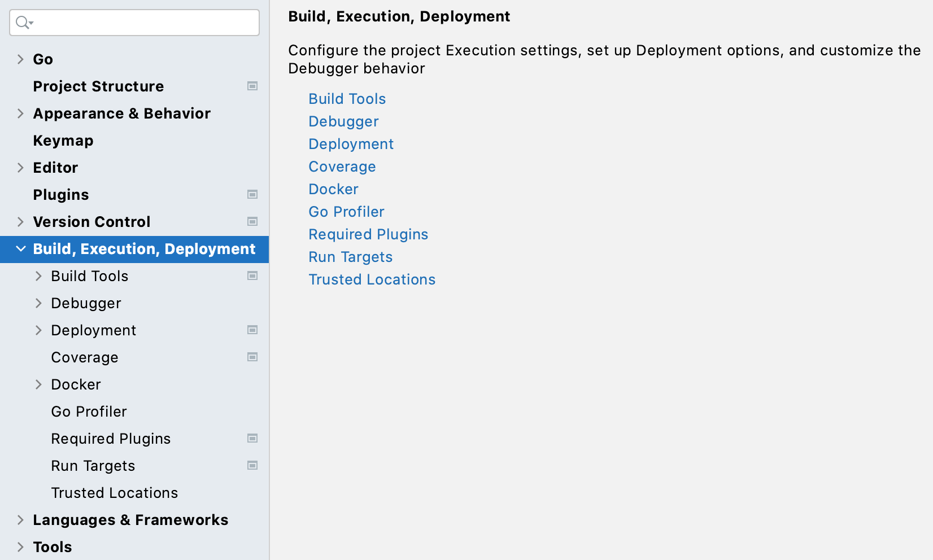
Task: Click the settings icon beside Build Tools
Action: tap(252, 275)
